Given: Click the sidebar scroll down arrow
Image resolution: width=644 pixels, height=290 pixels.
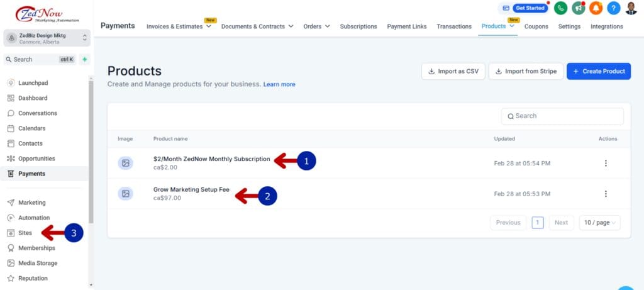Looking at the screenshot, I should pyautogui.click(x=91, y=285).
